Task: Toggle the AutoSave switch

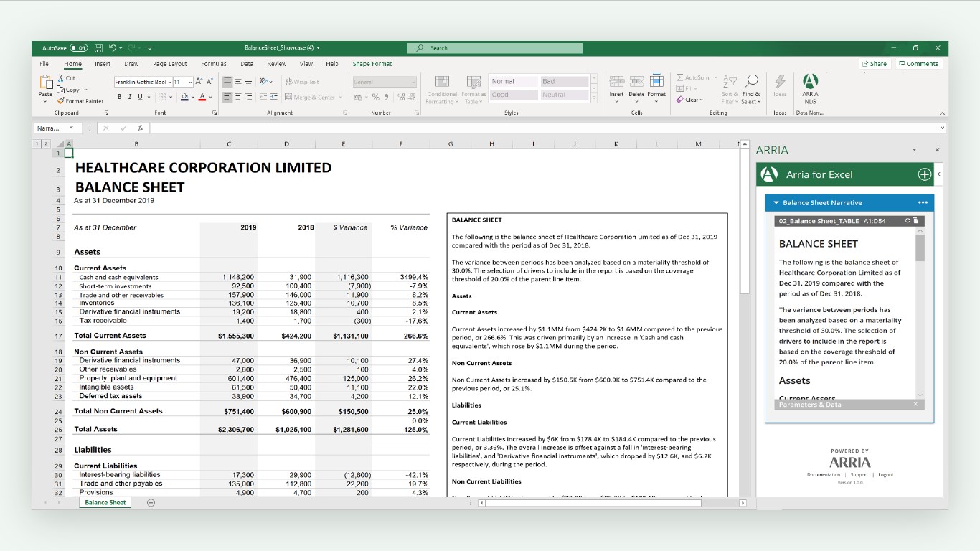Action: (79, 48)
